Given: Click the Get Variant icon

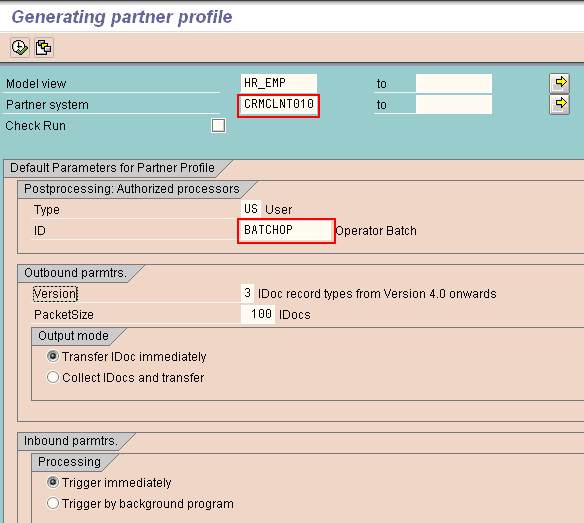Looking at the screenshot, I should click(x=44, y=48).
